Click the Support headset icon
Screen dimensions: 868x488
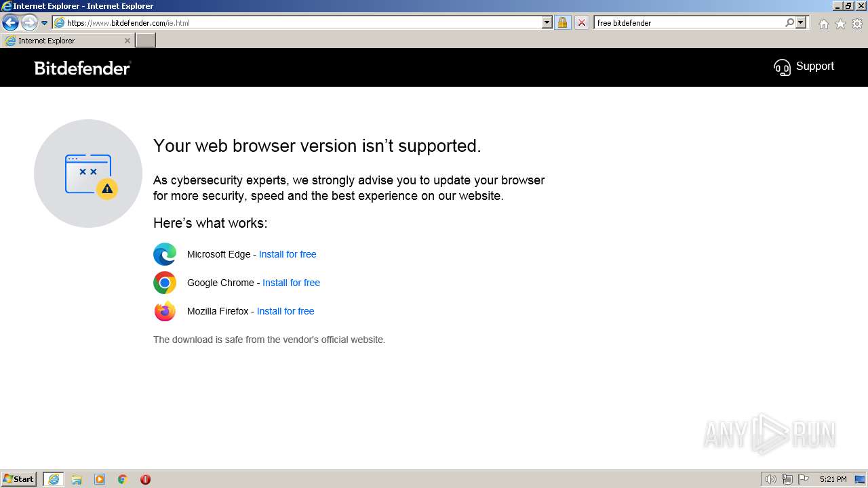[x=782, y=67]
